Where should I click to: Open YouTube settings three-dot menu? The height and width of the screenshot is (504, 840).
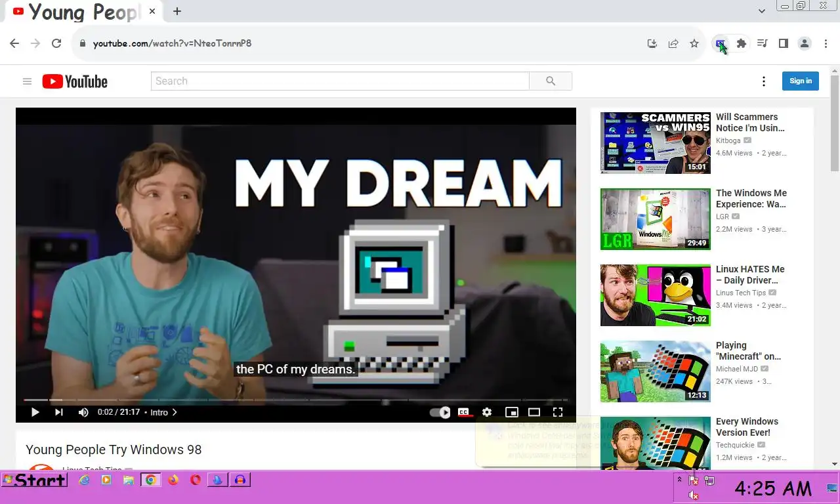coord(763,81)
